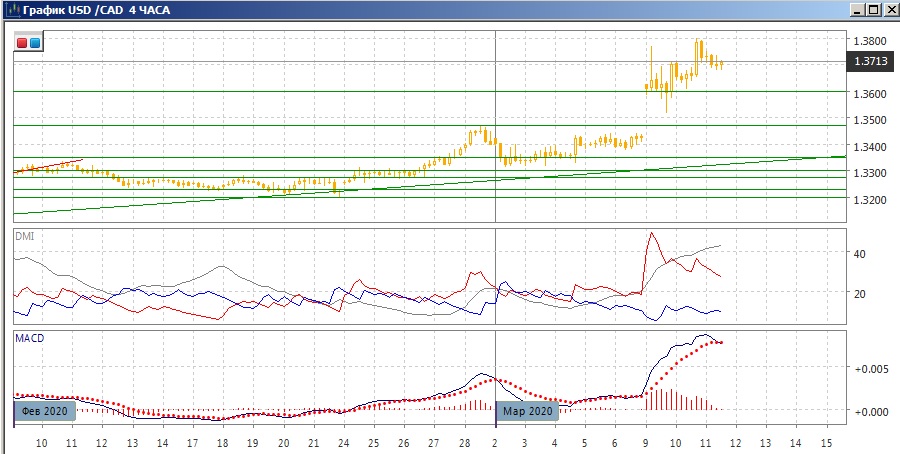The height and width of the screenshot is (454, 900).
Task: Click the 1.3800 price axis label
Action: coord(869,41)
